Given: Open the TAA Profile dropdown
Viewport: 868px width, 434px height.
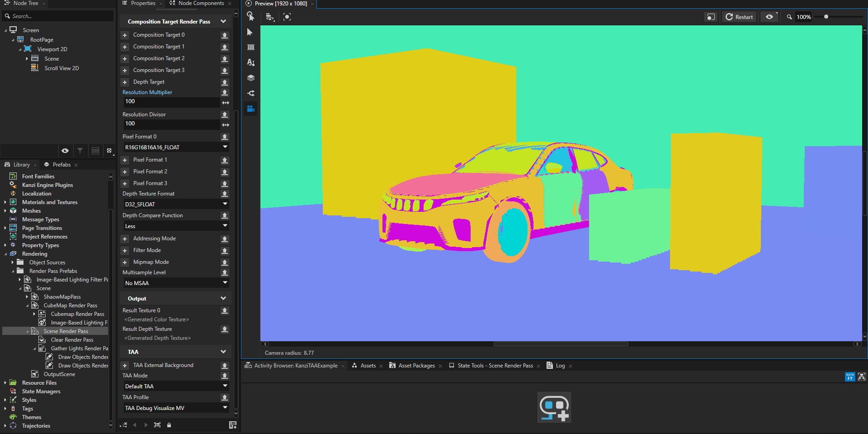Looking at the screenshot, I should point(176,408).
